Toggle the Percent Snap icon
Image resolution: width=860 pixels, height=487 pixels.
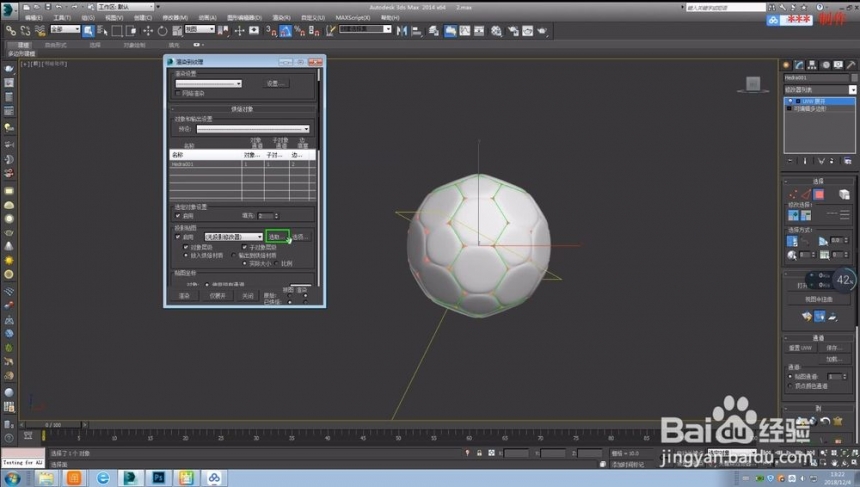(299, 31)
